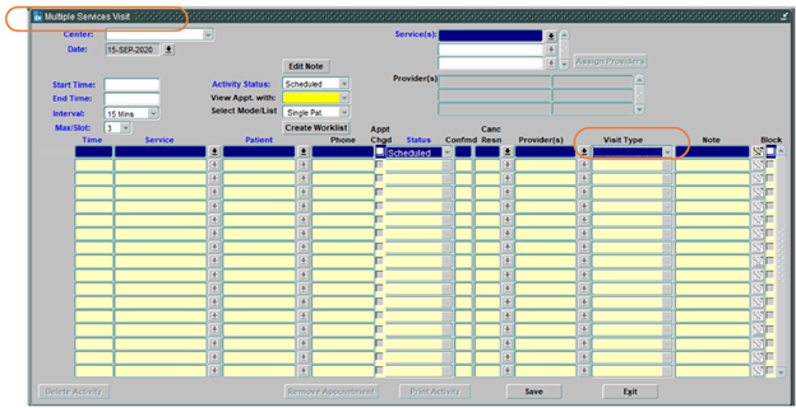Tick the first-row Block checkbox

pos(771,152)
